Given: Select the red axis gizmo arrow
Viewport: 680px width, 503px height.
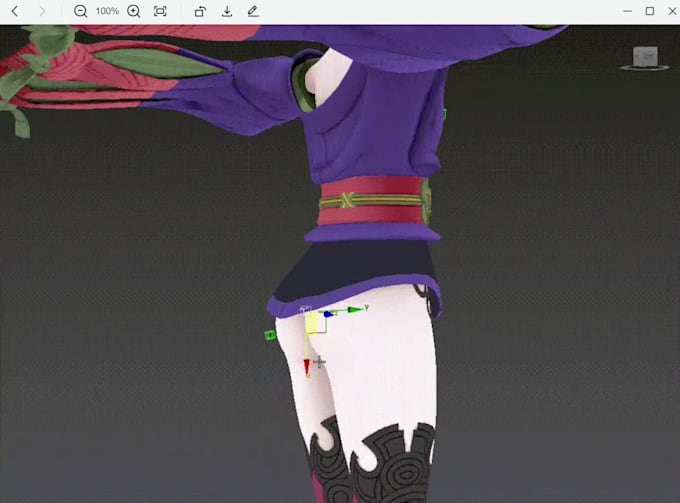Looking at the screenshot, I should tap(307, 367).
